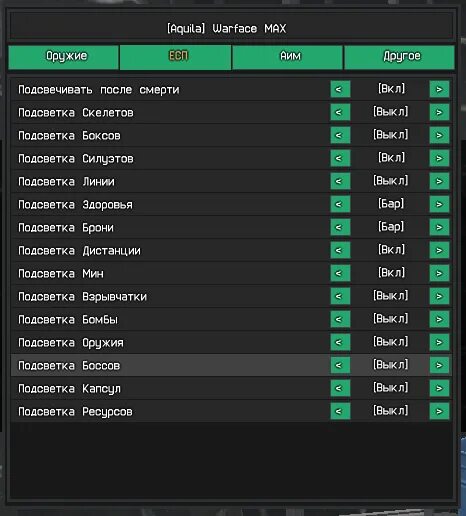466x516 pixels.
Task: Select the Подсветка Оружия row label
Action: [x=71, y=343]
